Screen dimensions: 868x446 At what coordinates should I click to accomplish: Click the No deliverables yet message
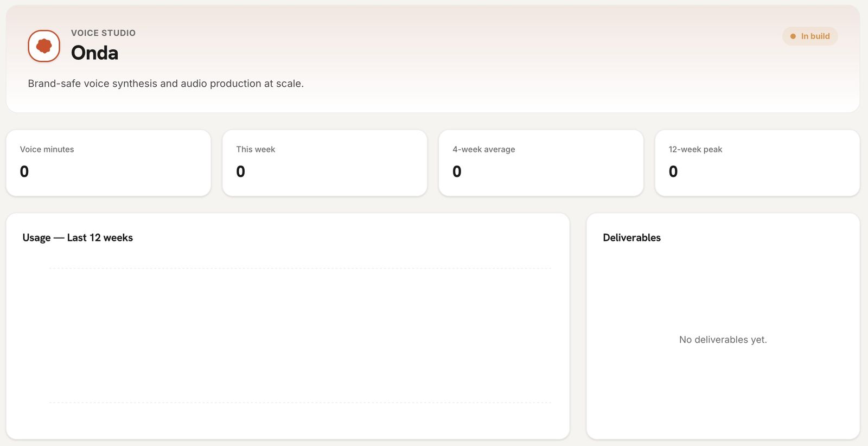point(723,340)
